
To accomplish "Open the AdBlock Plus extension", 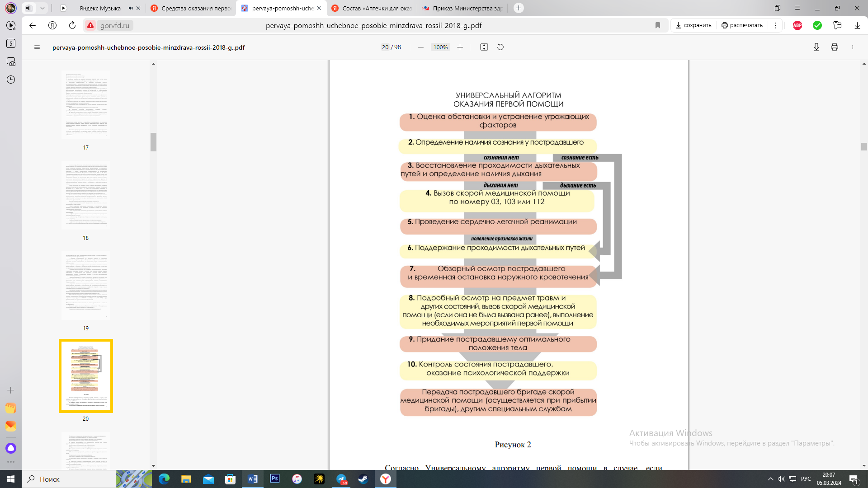I will pyautogui.click(x=797, y=26).
